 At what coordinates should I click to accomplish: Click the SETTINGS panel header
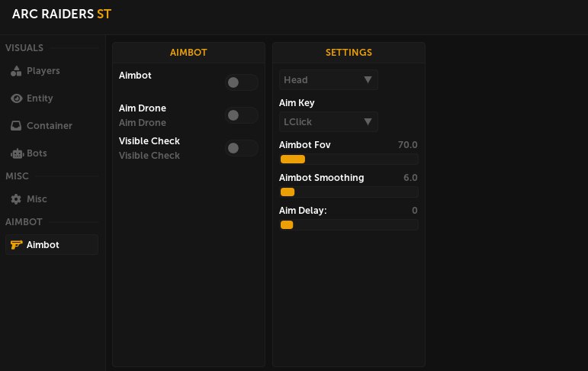pyautogui.click(x=349, y=53)
